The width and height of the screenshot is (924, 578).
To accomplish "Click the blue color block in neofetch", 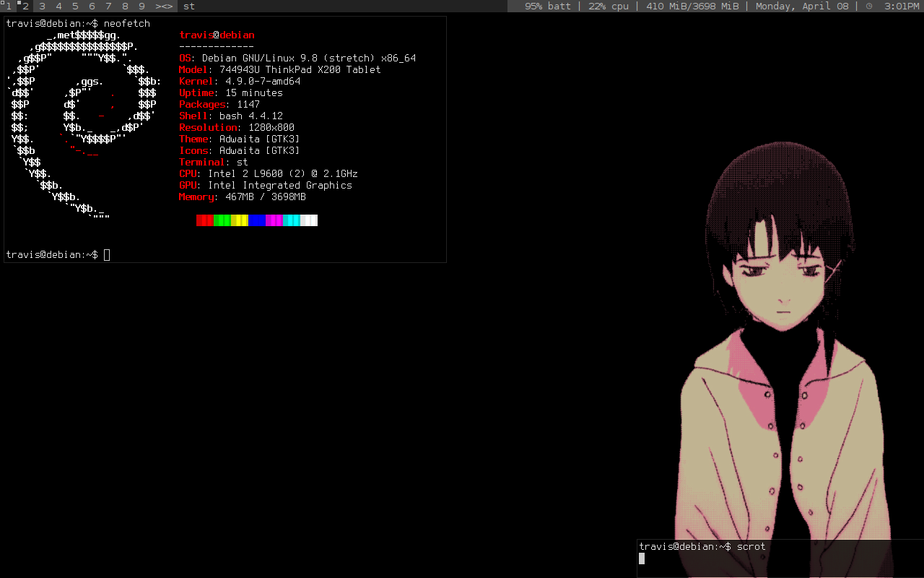I will pos(257,220).
